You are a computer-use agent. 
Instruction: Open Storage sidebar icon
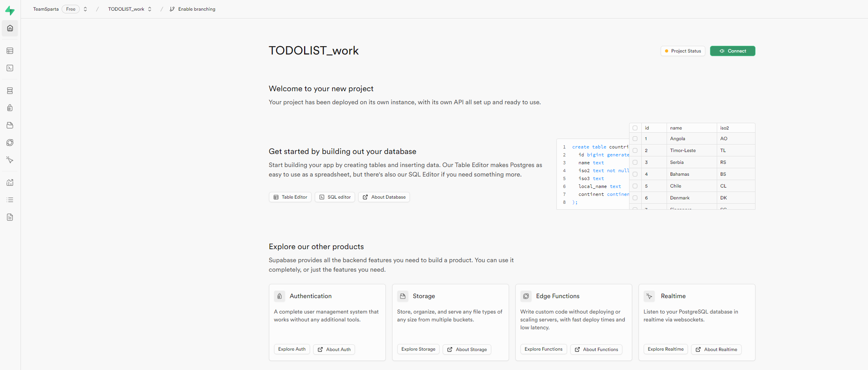(x=10, y=125)
